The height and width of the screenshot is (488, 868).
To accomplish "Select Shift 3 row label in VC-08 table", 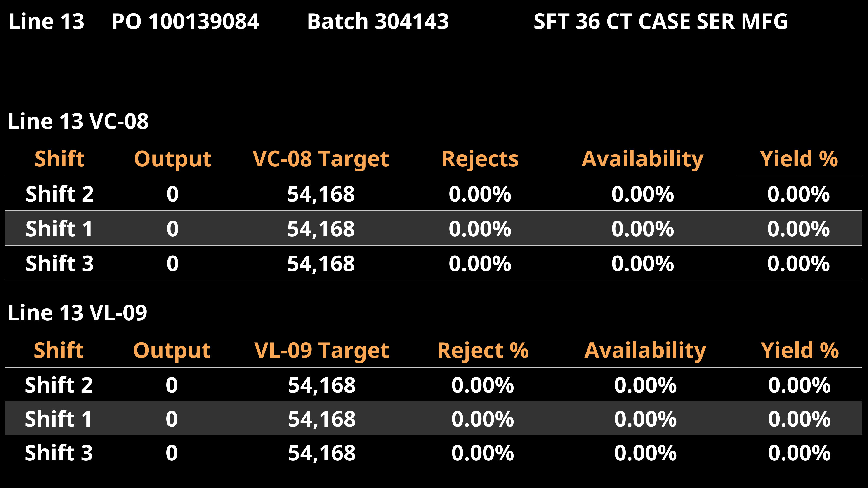I will tap(60, 264).
